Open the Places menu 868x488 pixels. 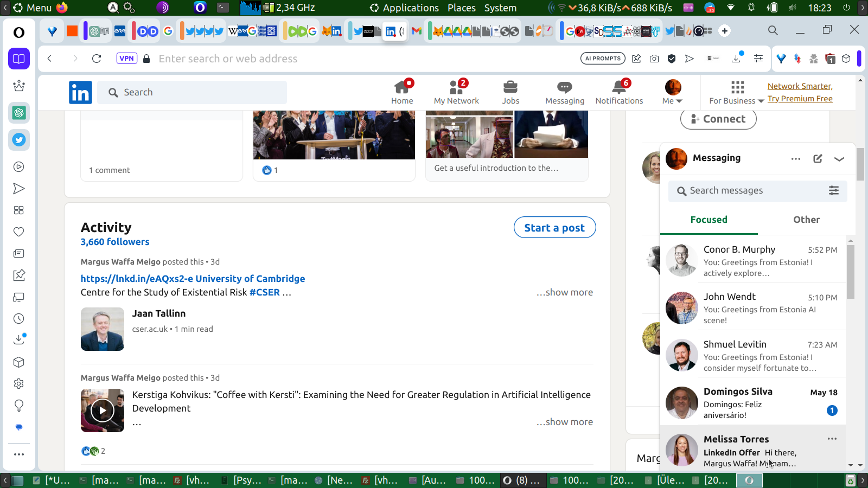(462, 8)
